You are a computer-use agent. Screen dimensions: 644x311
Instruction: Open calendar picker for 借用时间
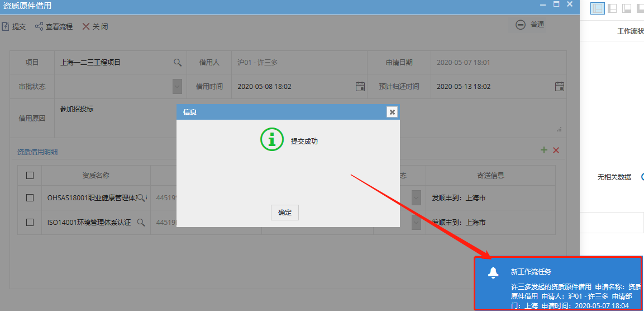[360, 86]
